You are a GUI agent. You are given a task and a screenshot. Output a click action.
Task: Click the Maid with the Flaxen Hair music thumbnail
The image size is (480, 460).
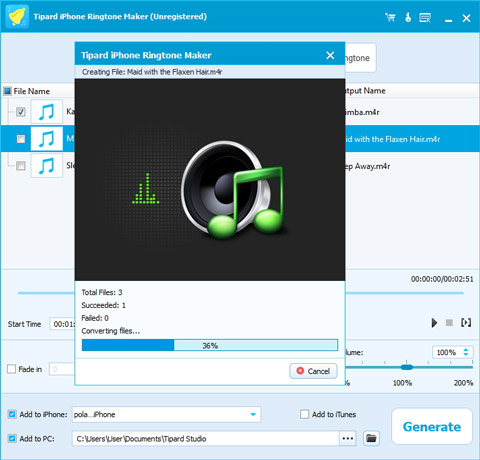pyautogui.click(x=47, y=138)
